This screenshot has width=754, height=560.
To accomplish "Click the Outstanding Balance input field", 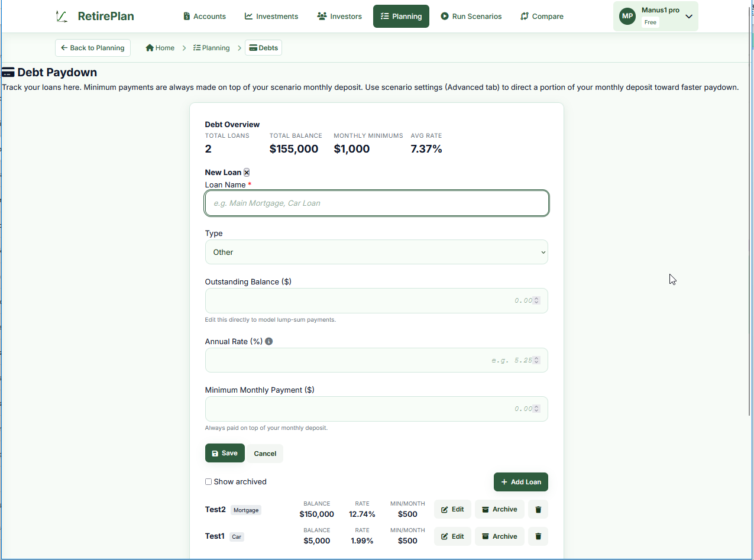I will click(x=377, y=300).
